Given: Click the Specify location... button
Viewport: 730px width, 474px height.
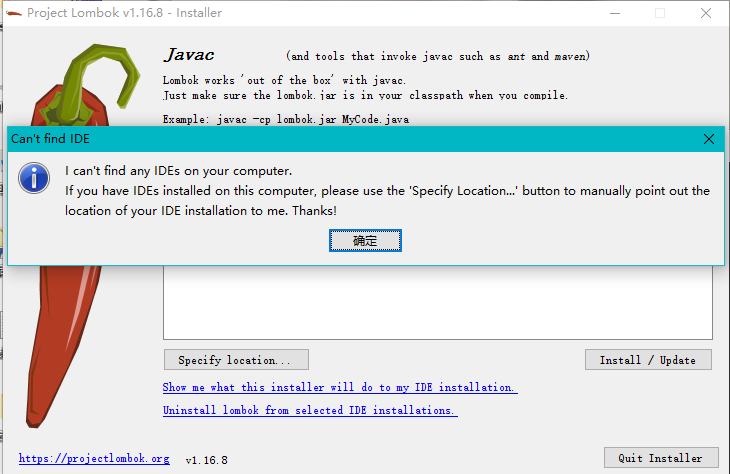Looking at the screenshot, I should click(236, 359).
